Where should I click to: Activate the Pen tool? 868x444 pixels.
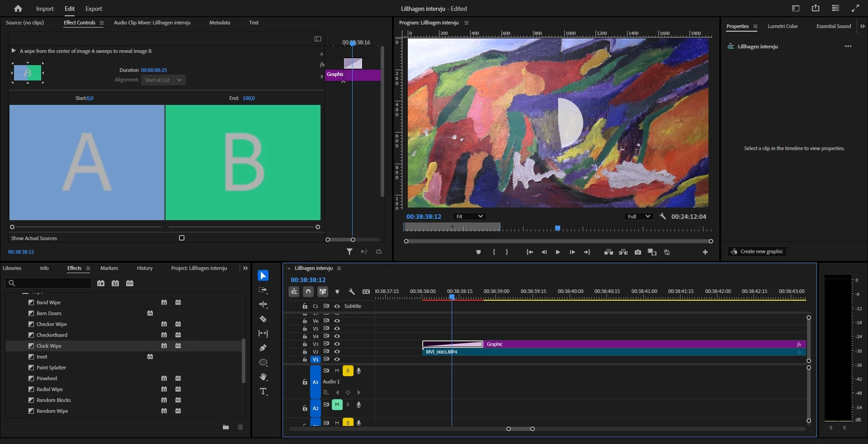pyautogui.click(x=263, y=348)
